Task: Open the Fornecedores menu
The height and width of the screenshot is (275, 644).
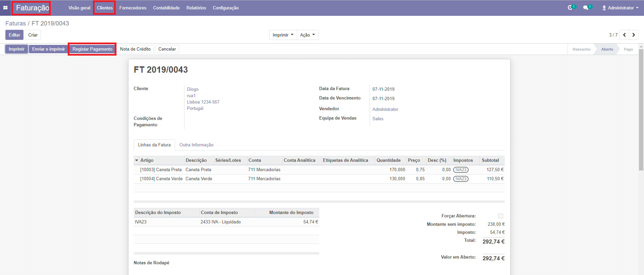Action: (x=132, y=8)
